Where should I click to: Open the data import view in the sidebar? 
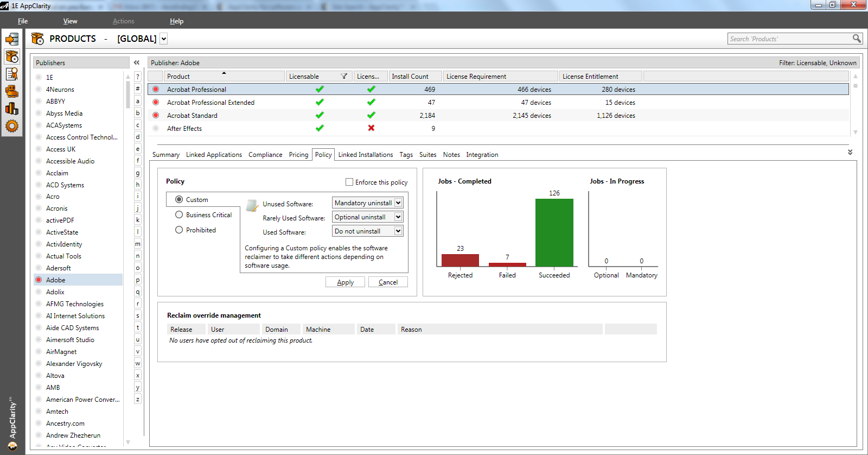pyautogui.click(x=12, y=39)
